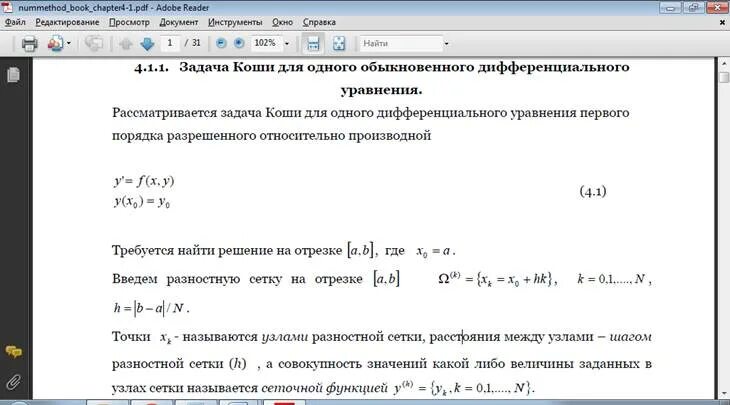Open the zoom level dropdown arrow
Image resolution: width=730 pixels, height=405 pixels.
click(x=287, y=43)
